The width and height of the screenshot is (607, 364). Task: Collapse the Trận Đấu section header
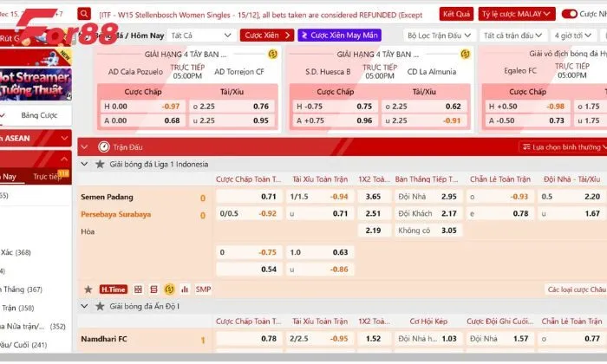[85, 147]
